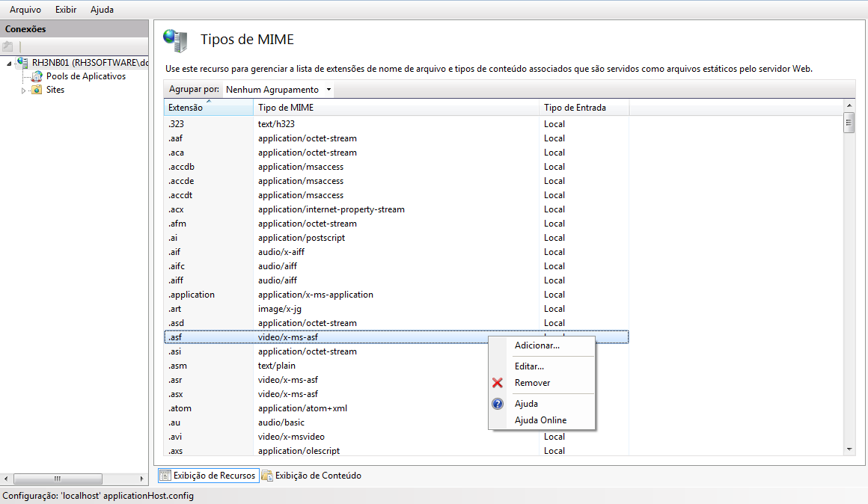Open the Exibir menu
The height and width of the screenshot is (504, 868).
click(66, 10)
